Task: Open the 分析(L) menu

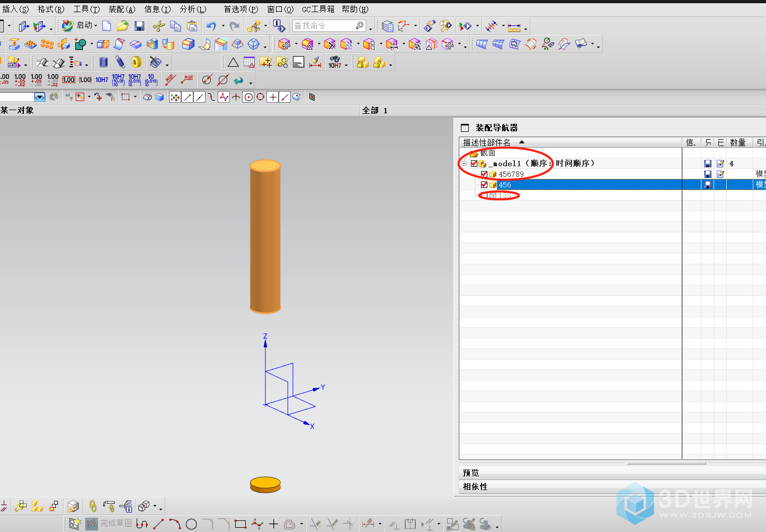Action: [193, 9]
